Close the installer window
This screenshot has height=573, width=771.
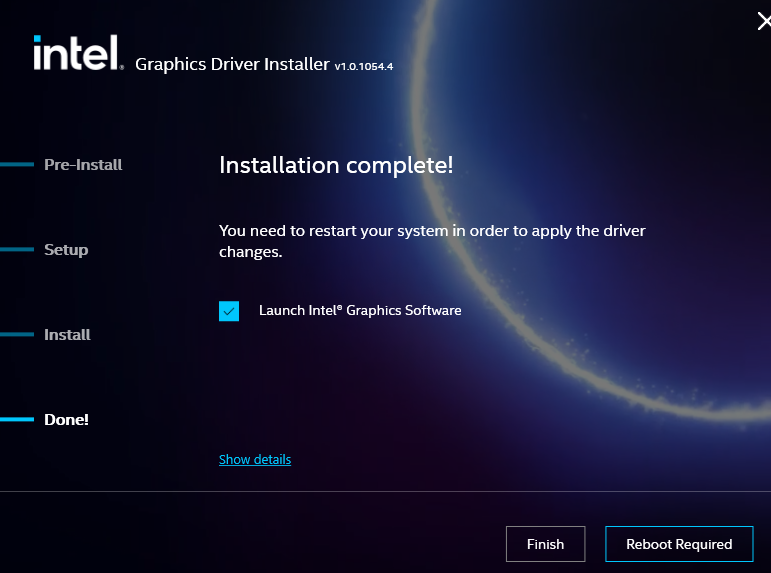(764, 22)
